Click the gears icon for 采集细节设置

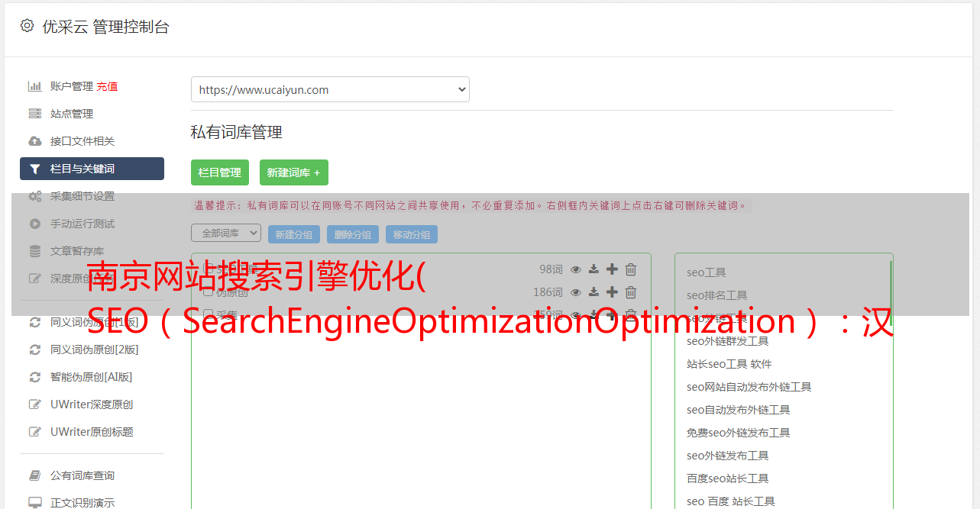(x=35, y=196)
